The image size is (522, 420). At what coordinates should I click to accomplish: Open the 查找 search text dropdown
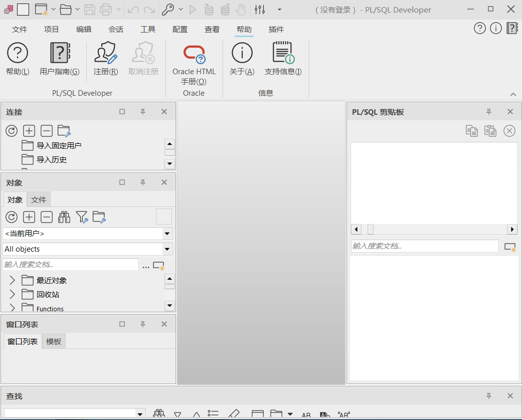(x=140, y=413)
